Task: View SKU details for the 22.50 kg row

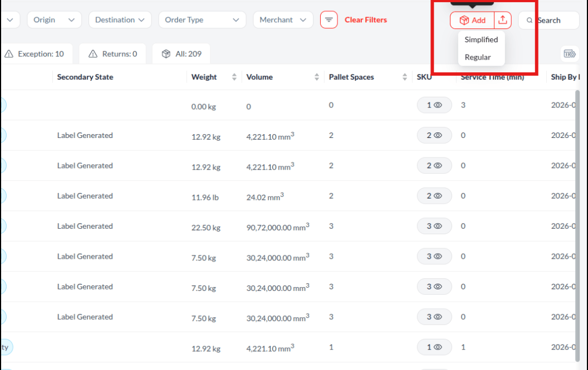Action: pos(434,226)
